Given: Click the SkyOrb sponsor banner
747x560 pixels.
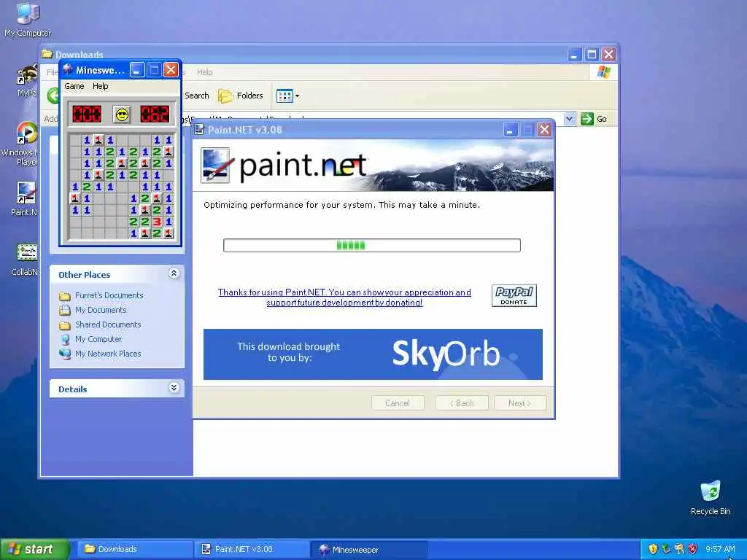Looking at the screenshot, I should pyautogui.click(x=373, y=354).
